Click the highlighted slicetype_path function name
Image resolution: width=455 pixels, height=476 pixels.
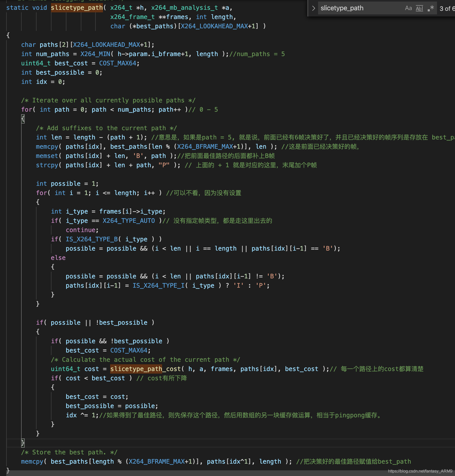77,8
